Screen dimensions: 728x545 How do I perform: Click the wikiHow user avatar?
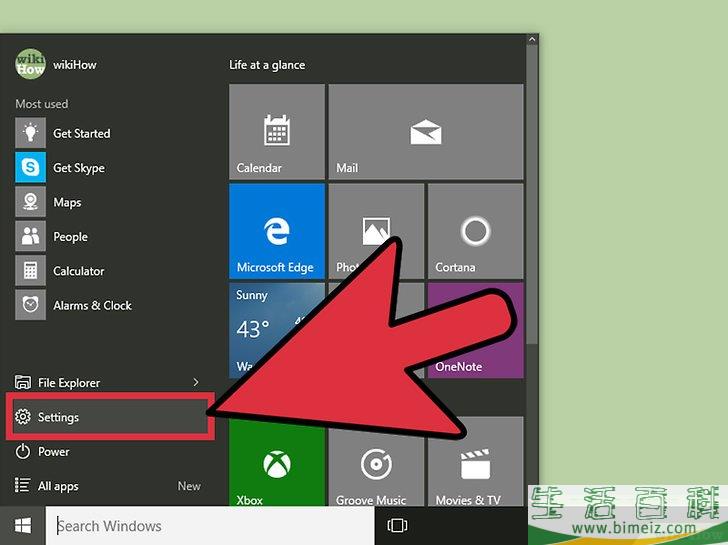tap(31, 64)
